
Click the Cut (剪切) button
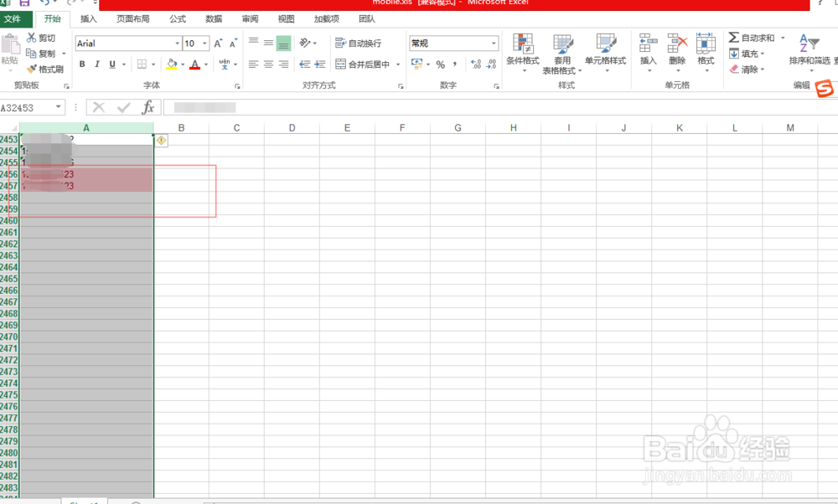tap(41, 38)
